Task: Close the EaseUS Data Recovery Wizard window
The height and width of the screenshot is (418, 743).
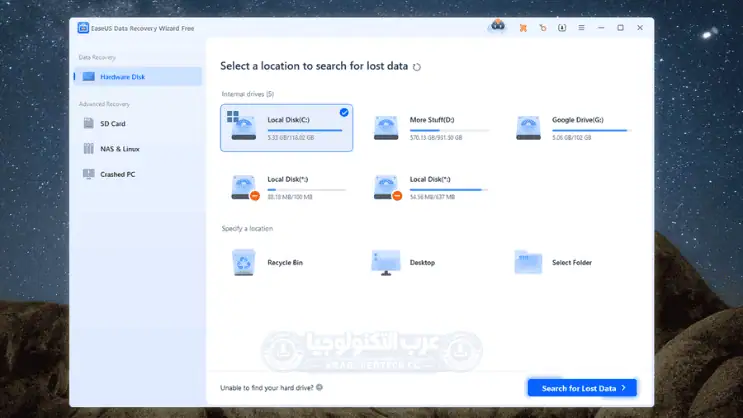Action: 640,28
